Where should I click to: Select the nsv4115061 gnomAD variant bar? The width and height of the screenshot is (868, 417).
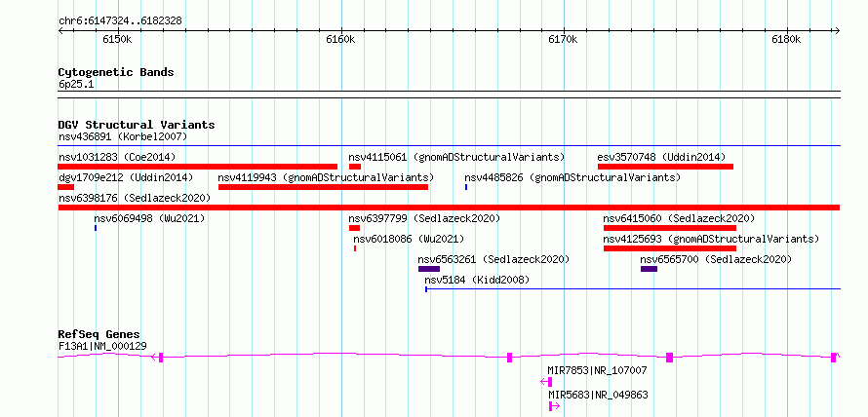pos(355,167)
